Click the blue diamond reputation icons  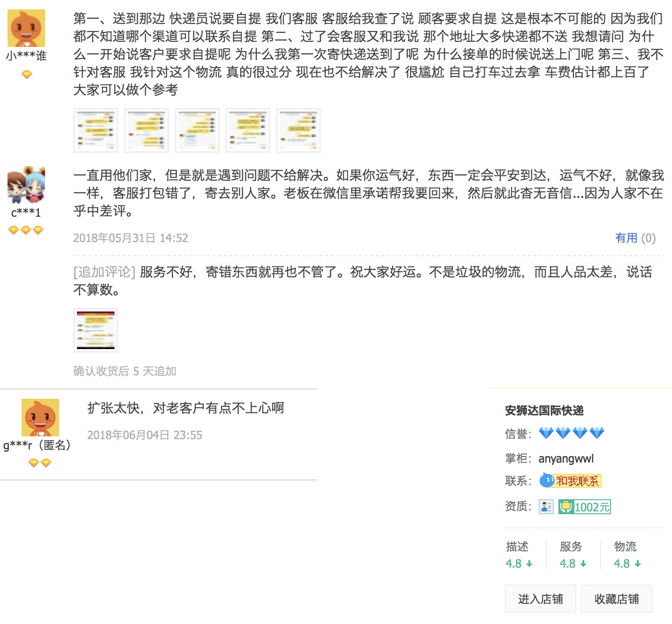point(571,433)
